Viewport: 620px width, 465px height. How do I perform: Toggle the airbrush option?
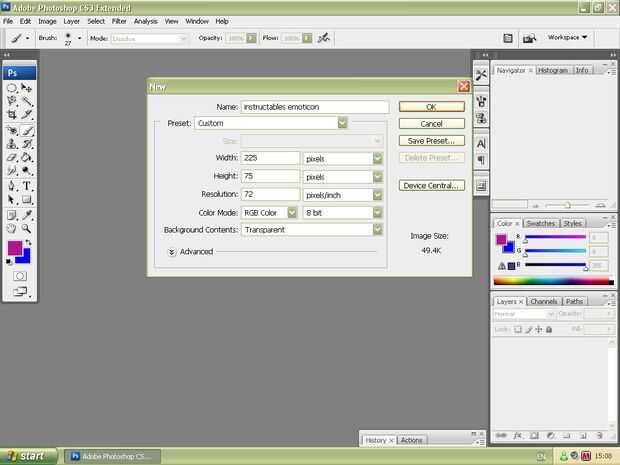(323, 38)
